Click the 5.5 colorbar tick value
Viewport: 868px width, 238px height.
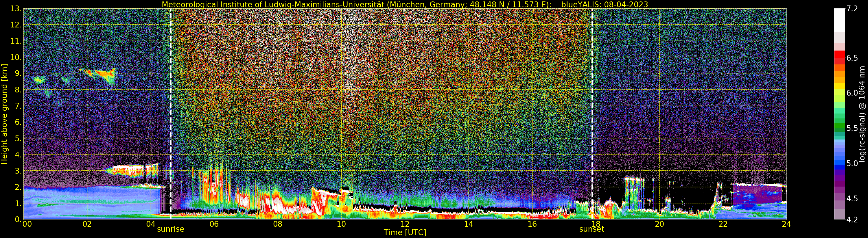852,128
